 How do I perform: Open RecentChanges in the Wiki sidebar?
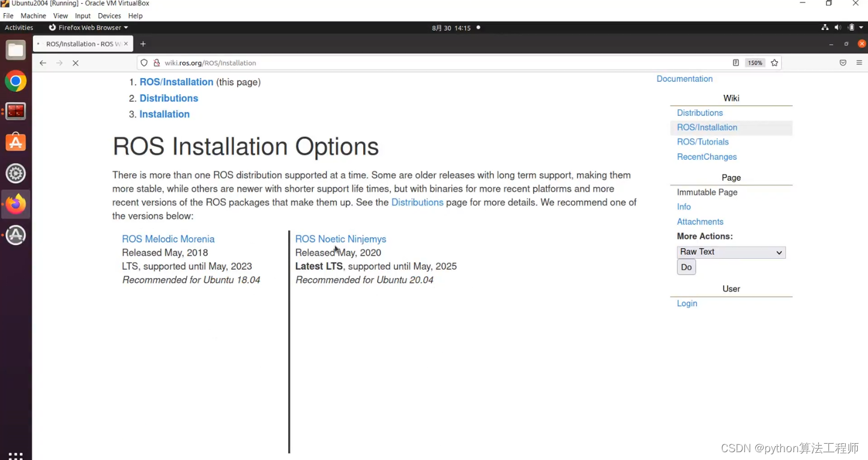[707, 157]
